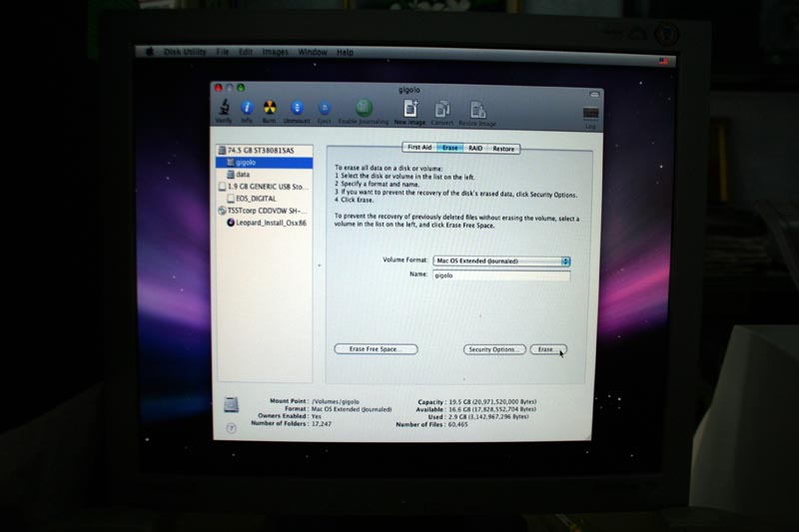Click the Eject toolbar icon
This screenshot has height=532, width=799.
pos(324,108)
